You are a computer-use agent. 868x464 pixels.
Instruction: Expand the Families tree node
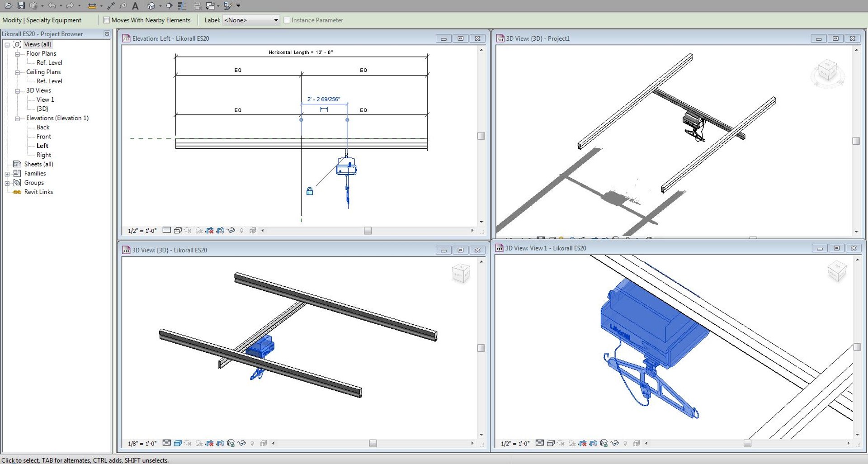(7, 174)
